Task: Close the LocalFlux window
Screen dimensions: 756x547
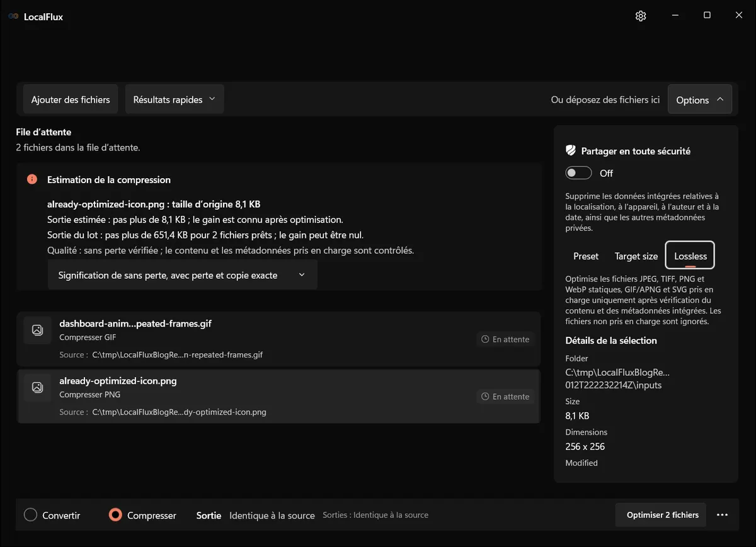Action: 739,15
